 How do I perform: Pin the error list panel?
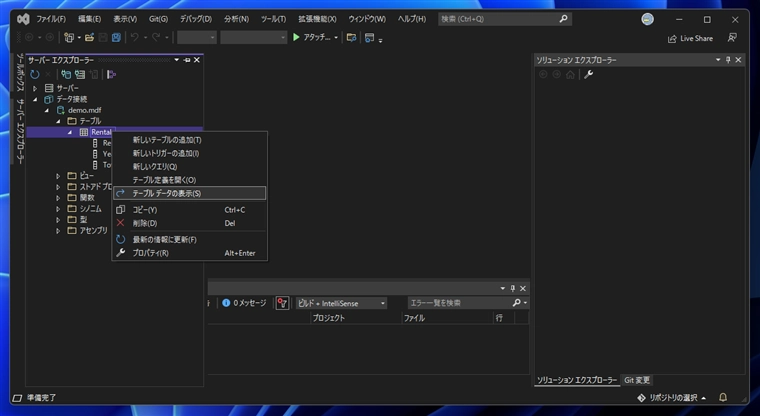click(513, 288)
